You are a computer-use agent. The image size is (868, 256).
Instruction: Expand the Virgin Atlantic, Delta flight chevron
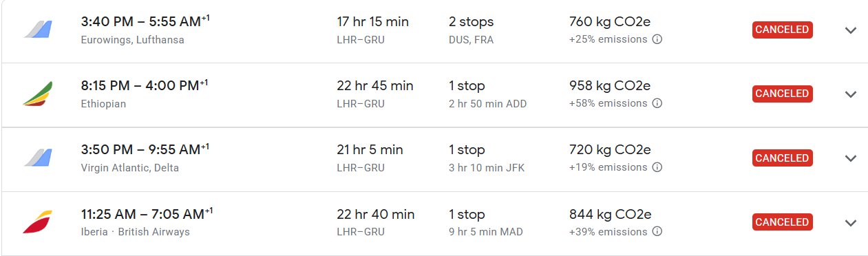click(850, 158)
